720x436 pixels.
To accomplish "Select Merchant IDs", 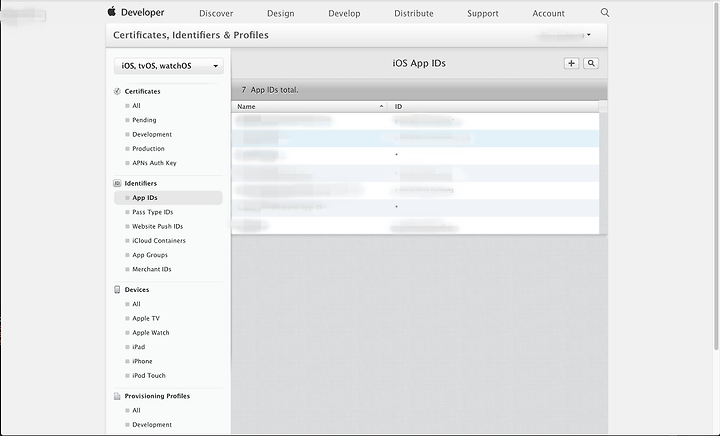I will (152, 269).
